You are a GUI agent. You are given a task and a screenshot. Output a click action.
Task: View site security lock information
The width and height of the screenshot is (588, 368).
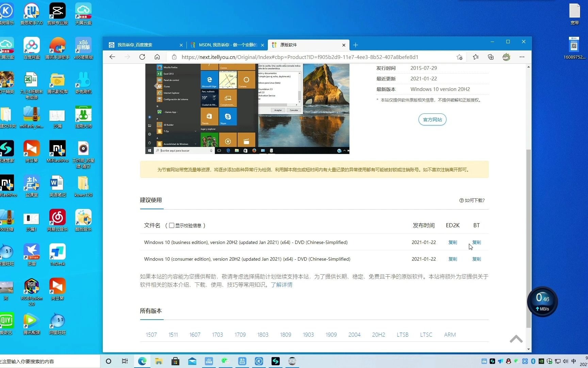pyautogui.click(x=174, y=57)
